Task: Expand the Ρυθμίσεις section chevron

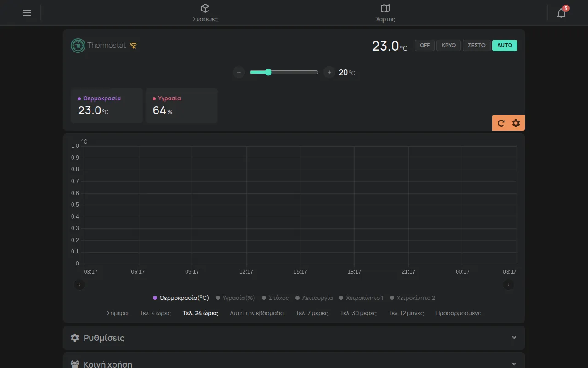Action: [514, 338]
